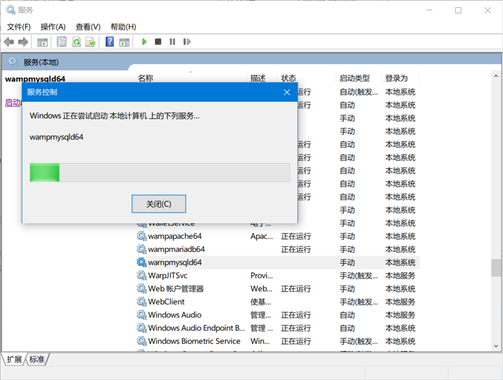Select the wampapache64 service name

pyautogui.click(x=175, y=236)
